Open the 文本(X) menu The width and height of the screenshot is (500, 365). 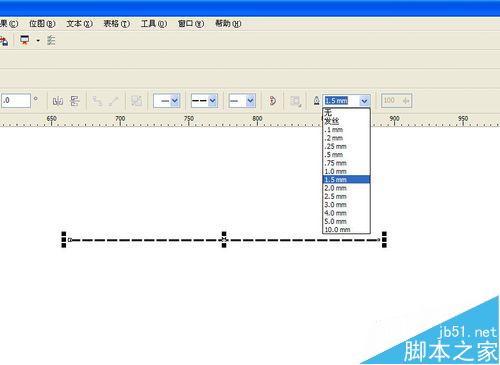tap(79, 24)
